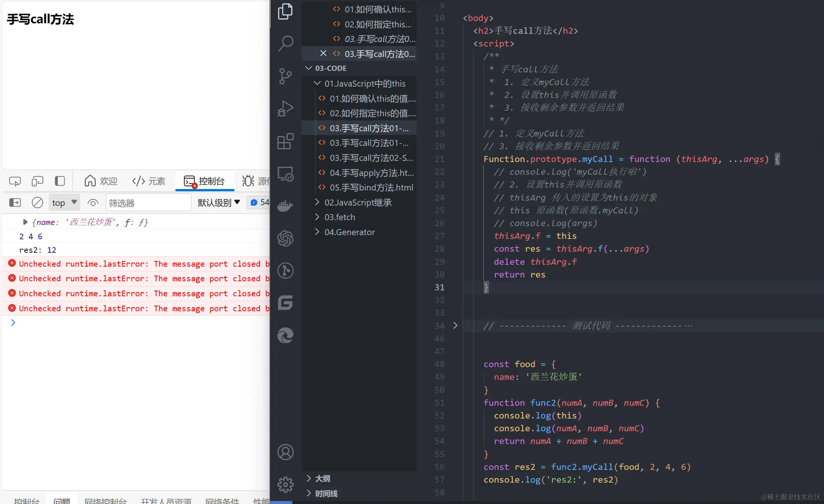Open the ChatGPT extension icon
This screenshot has width=824, height=504.
click(285, 238)
